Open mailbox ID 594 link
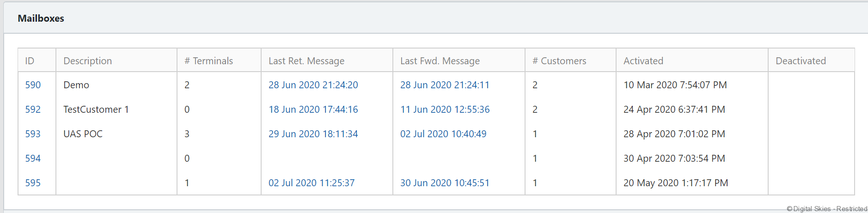The image size is (868, 213). pos(33,158)
